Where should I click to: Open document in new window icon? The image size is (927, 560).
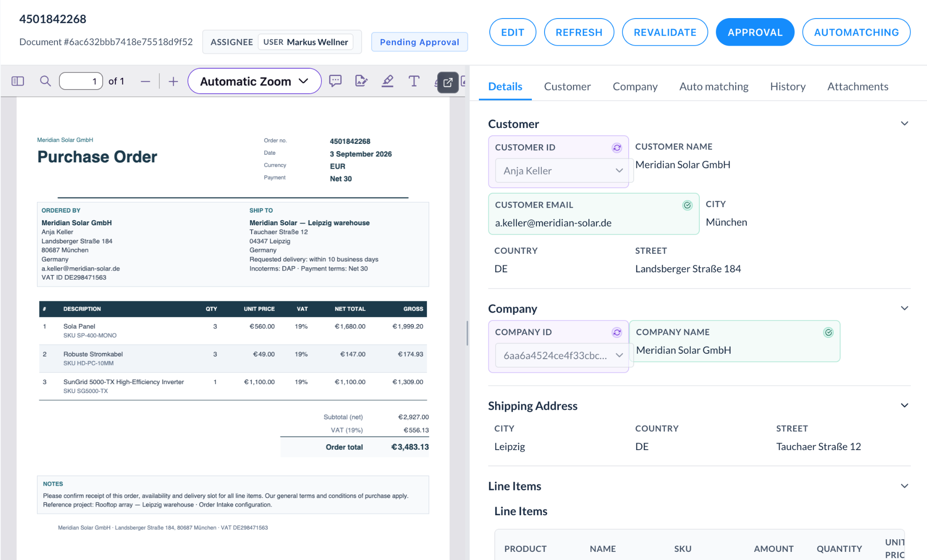tap(448, 82)
